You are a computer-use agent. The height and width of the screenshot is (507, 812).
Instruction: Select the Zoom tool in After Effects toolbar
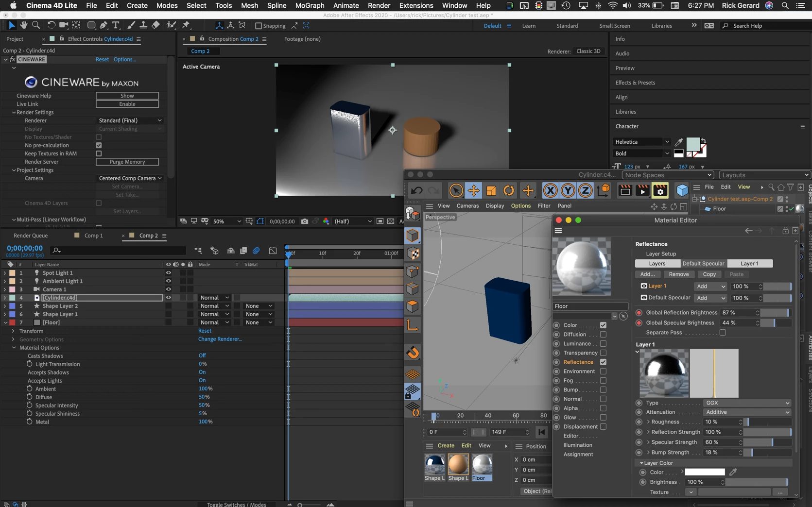click(36, 25)
